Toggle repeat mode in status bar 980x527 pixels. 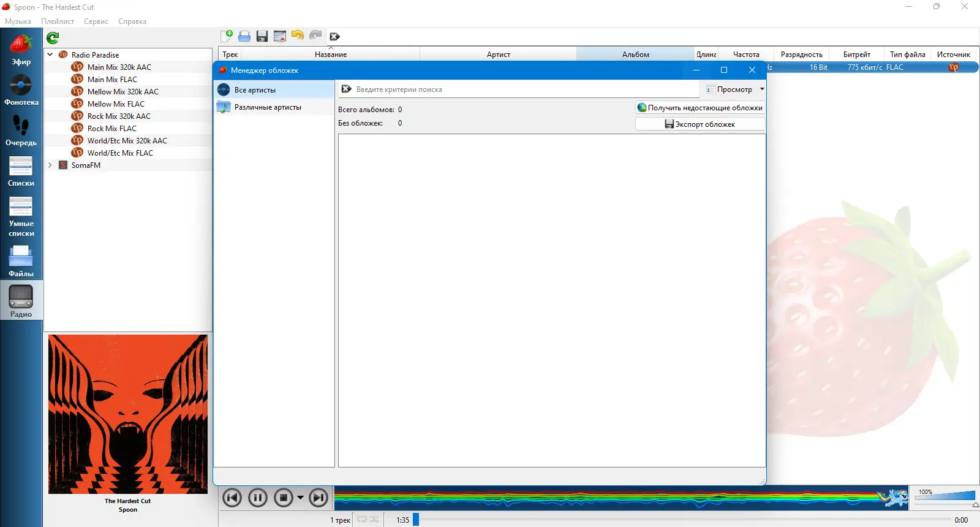click(362, 520)
